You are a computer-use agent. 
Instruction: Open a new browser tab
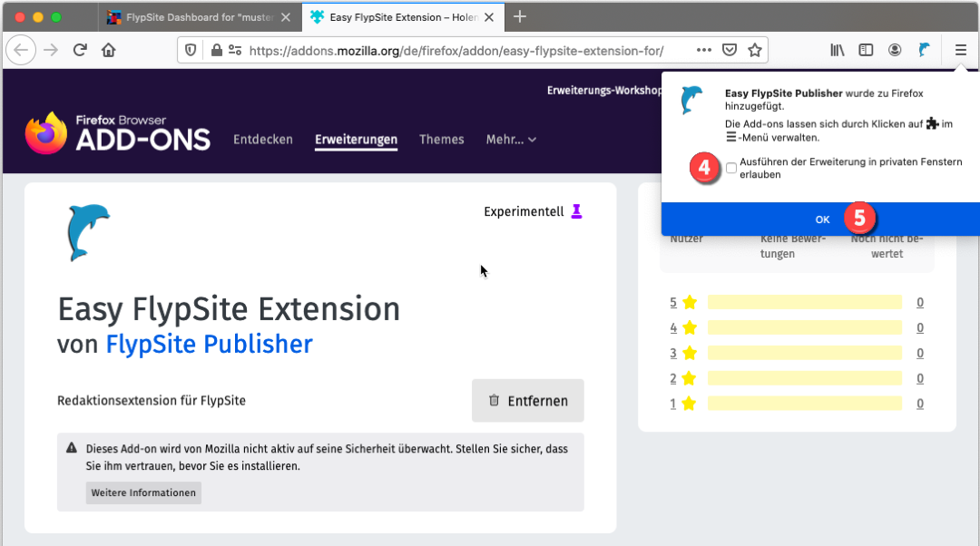point(519,17)
